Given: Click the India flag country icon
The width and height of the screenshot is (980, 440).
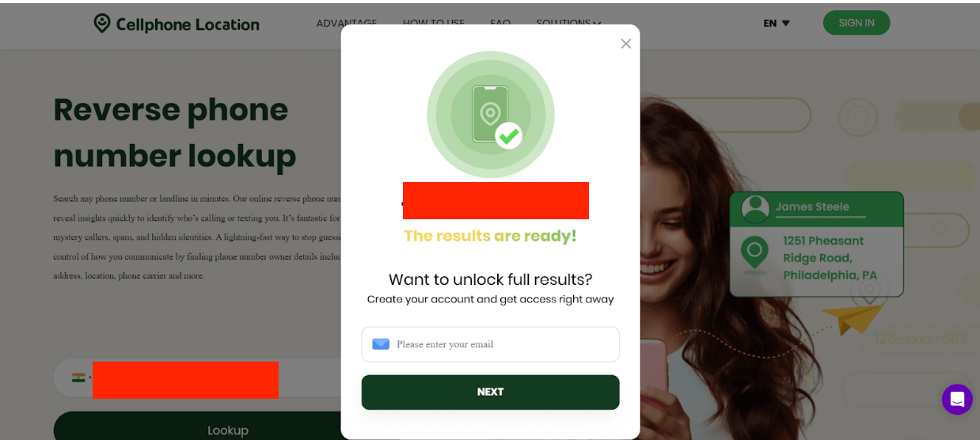Looking at the screenshot, I should click(x=78, y=378).
